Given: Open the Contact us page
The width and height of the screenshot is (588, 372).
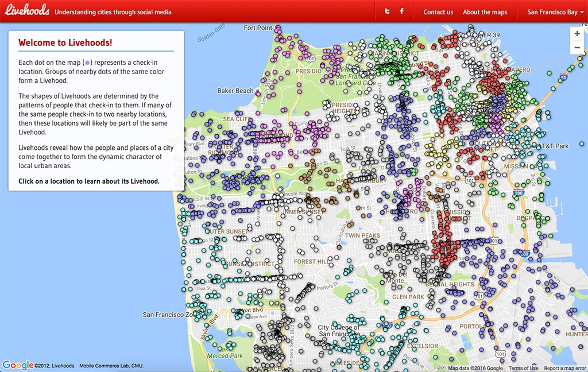Looking at the screenshot, I should 438,12.
